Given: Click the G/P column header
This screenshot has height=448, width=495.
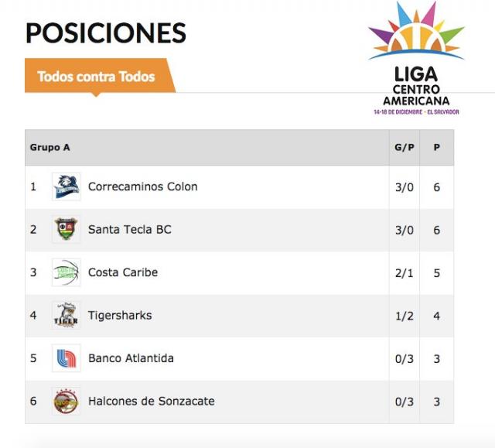Looking at the screenshot, I should coord(405,148).
